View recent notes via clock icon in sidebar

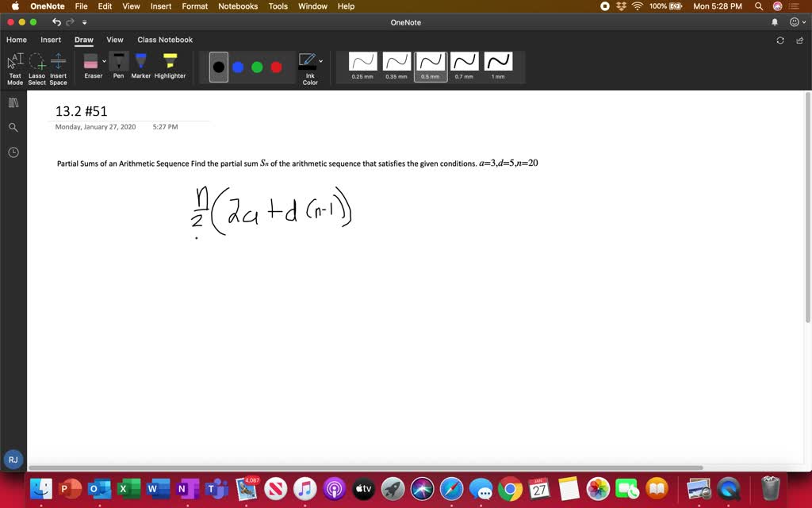click(x=13, y=152)
